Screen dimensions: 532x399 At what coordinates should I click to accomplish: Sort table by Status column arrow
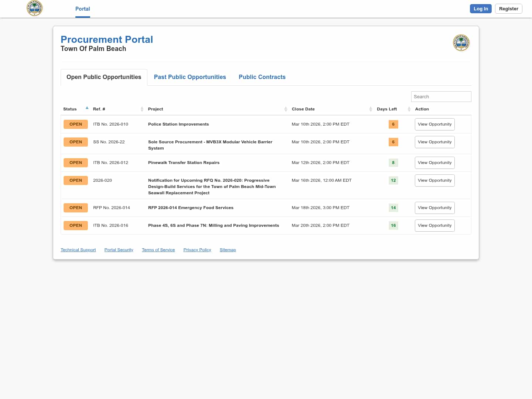point(87,109)
